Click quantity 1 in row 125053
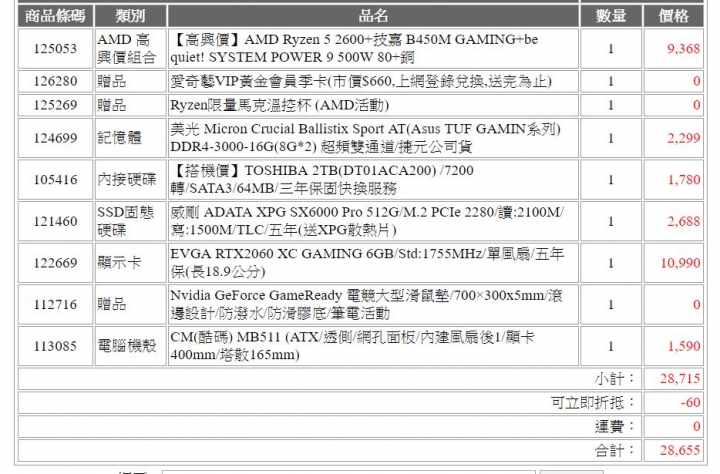The image size is (720, 474). click(x=611, y=48)
